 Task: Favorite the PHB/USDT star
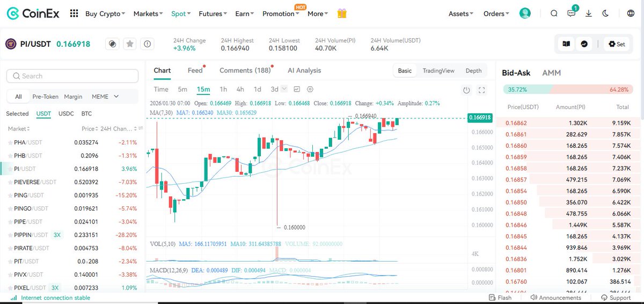point(10,156)
